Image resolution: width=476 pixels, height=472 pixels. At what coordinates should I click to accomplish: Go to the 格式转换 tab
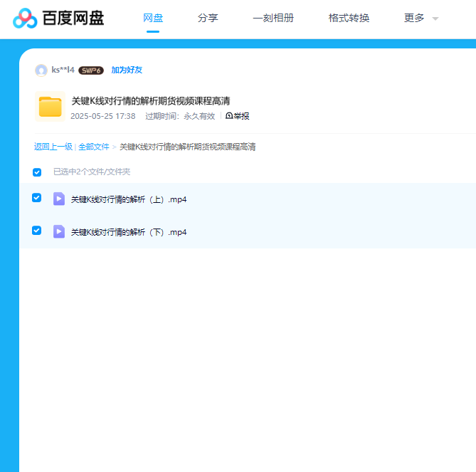coord(349,19)
